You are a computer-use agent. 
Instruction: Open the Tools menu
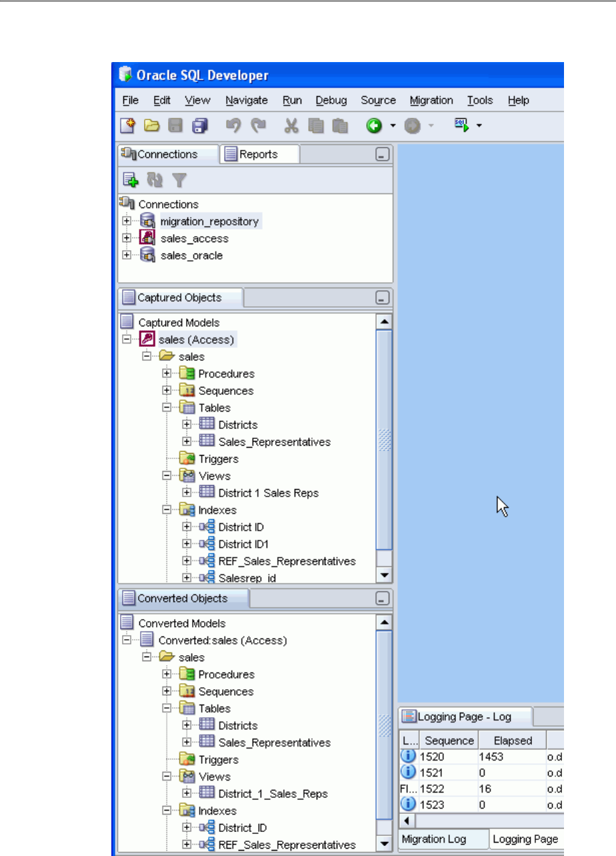click(480, 101)
